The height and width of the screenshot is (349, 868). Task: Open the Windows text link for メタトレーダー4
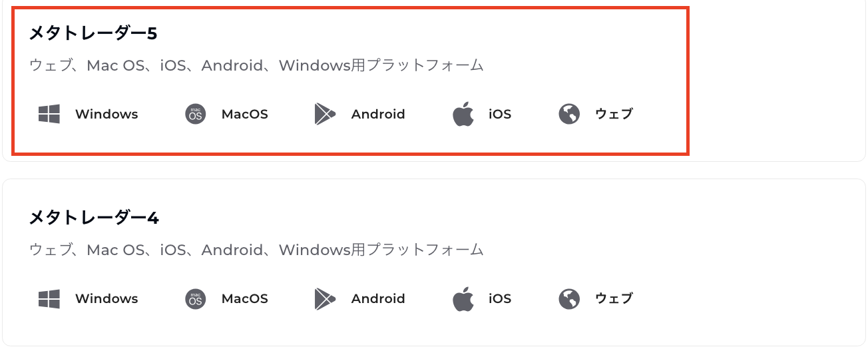(x=107, y=298)
